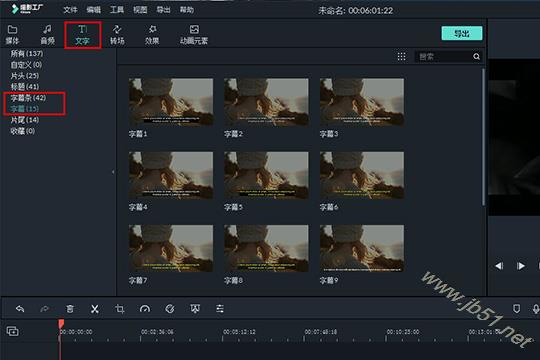
Task: Select the 字幕2 thumbnail
Action: pyautogui.click(x=266, y=102)
